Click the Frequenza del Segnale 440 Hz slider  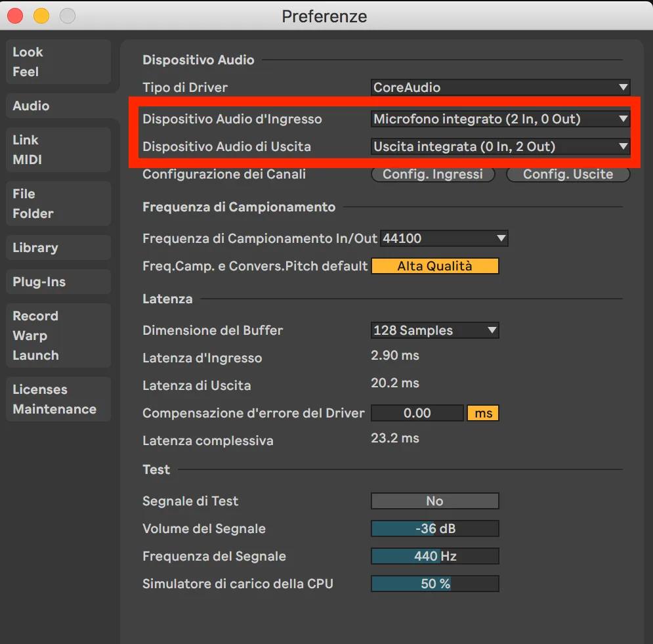434,556
